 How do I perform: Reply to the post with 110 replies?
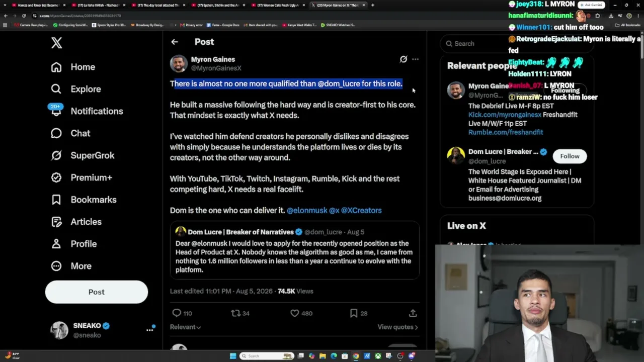[182, 313]
